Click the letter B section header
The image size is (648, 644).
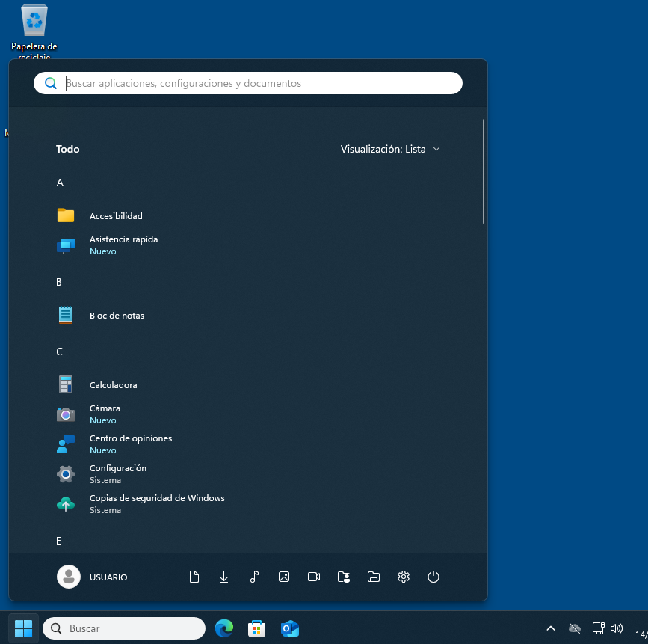pyautogui.click(x=59, y=282)
